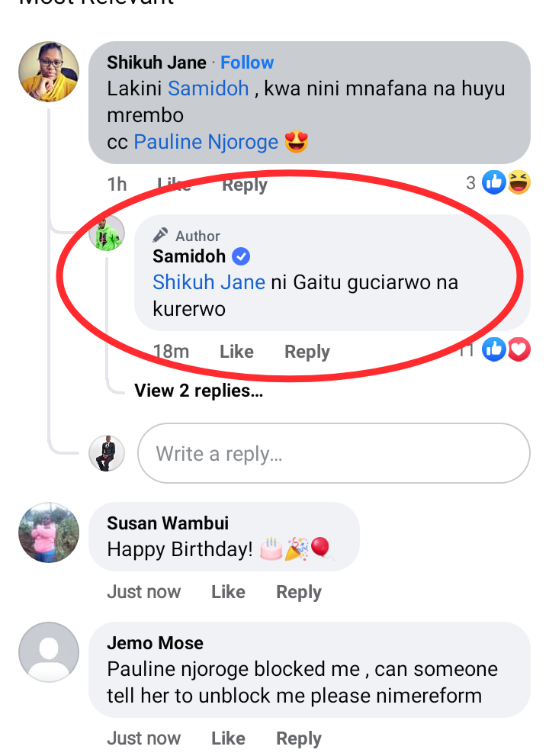Reply to Samidoh's comment
The width and height of the screenshot is (549, 756).
click(307, 352)
